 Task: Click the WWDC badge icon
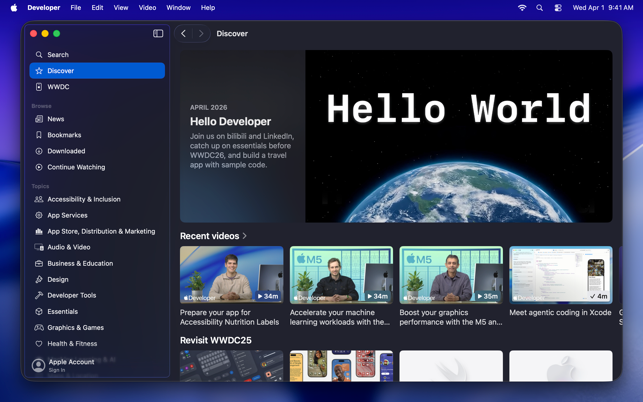(x=39, y=87)
